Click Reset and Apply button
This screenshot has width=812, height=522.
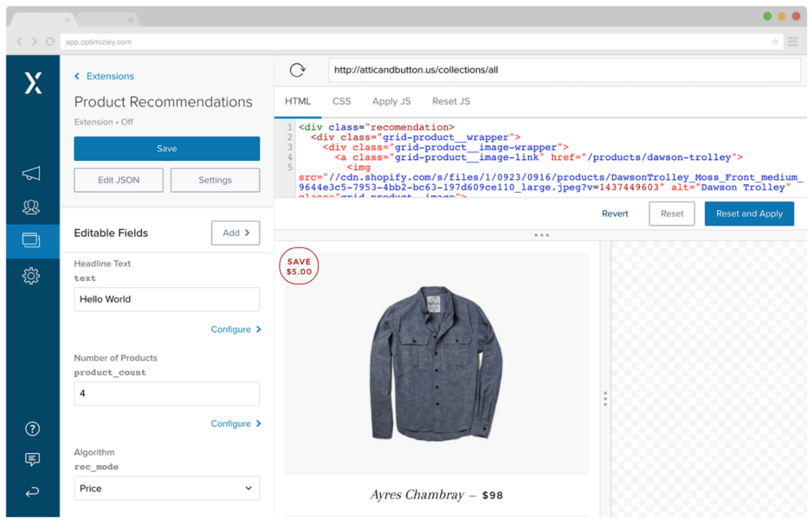coord(749,214)
